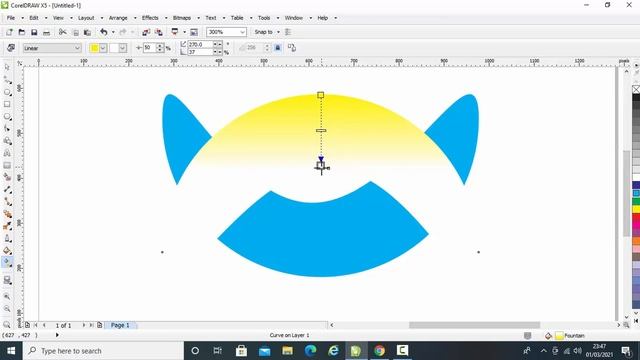Image resolution: width=640 pixels, height=360 pixels.
Task: Cut the selected object
Action: [62, 32]
